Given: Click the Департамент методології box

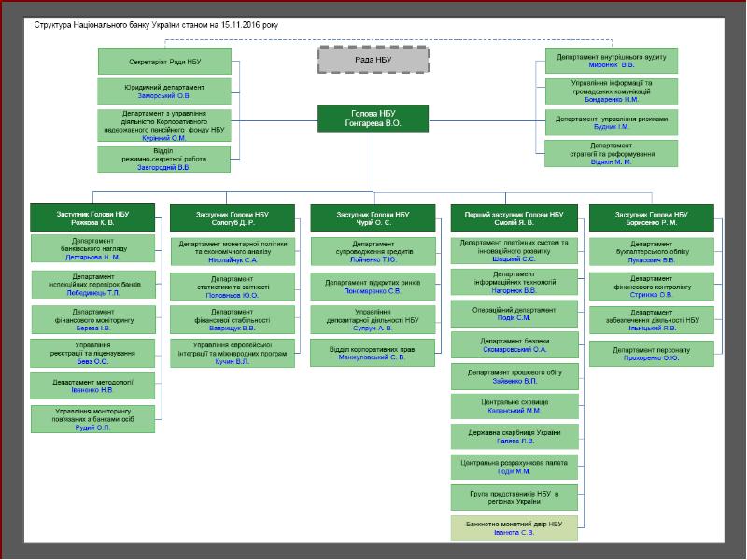Looking at the screenshot, I should [x=92, y=385].
